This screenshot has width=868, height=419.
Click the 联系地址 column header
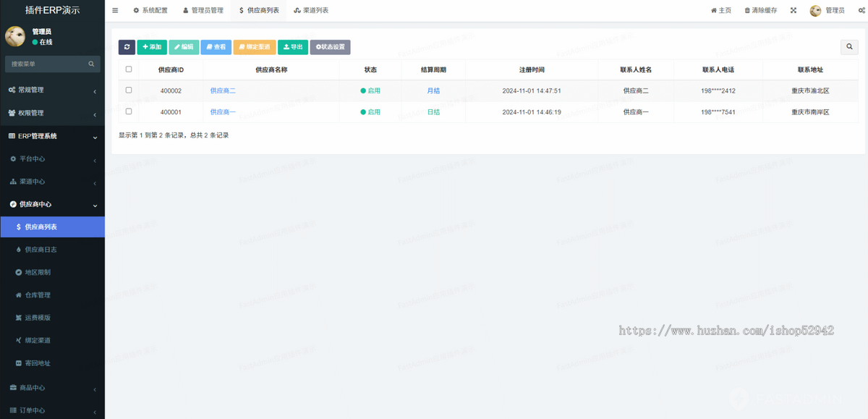point(810,69)
